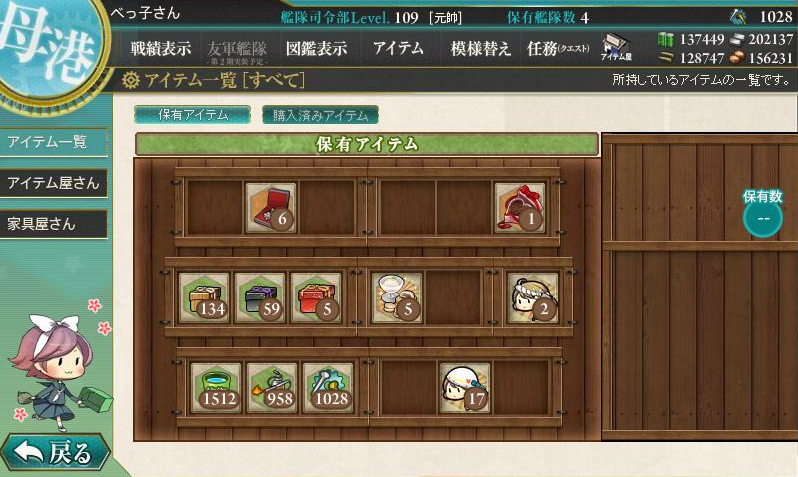Click the 戻る back button
The width and height of the screenshot is (798, 477).
[54, 452]
